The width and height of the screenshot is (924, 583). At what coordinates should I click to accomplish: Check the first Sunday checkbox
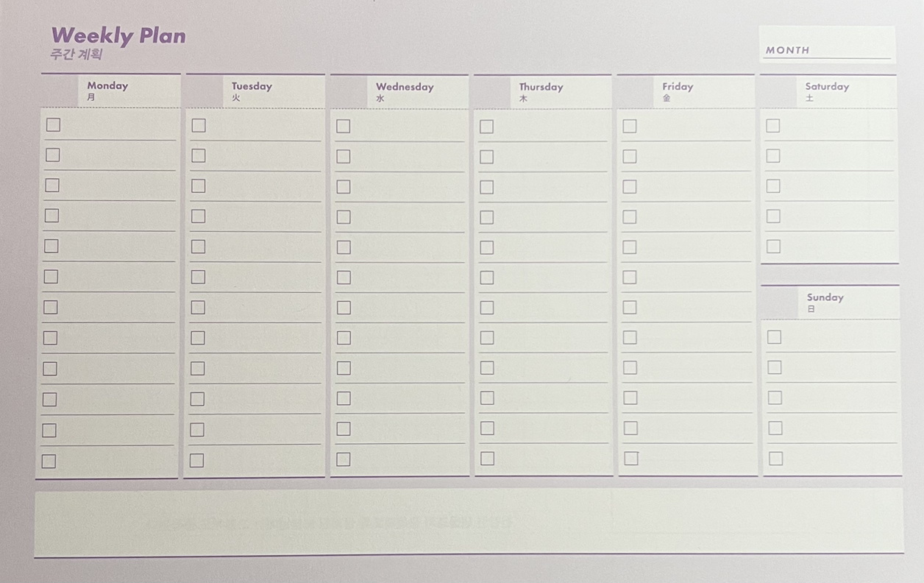[774, 336]
